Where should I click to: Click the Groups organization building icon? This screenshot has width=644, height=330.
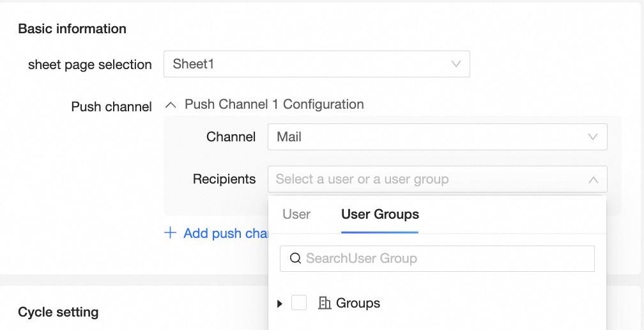(325, 303)
